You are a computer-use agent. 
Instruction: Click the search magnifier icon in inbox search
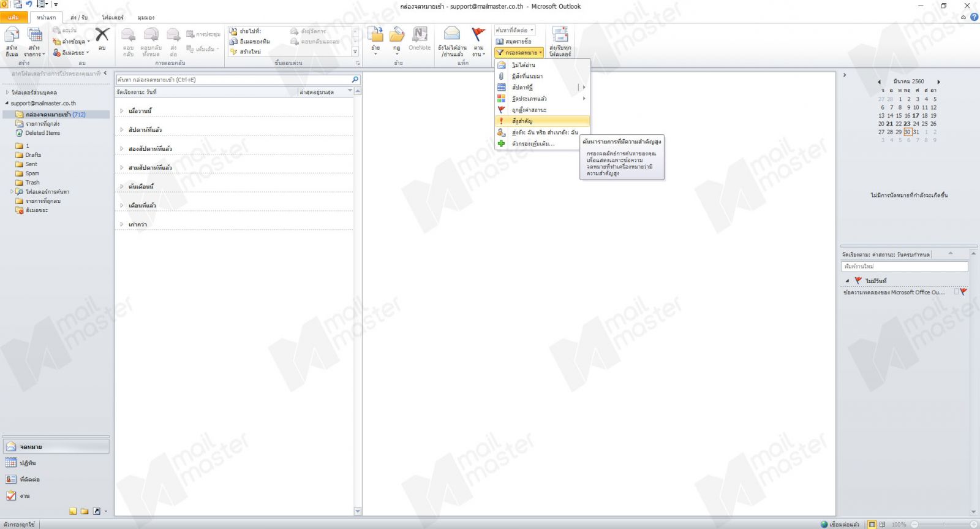[x=355, y=80]
